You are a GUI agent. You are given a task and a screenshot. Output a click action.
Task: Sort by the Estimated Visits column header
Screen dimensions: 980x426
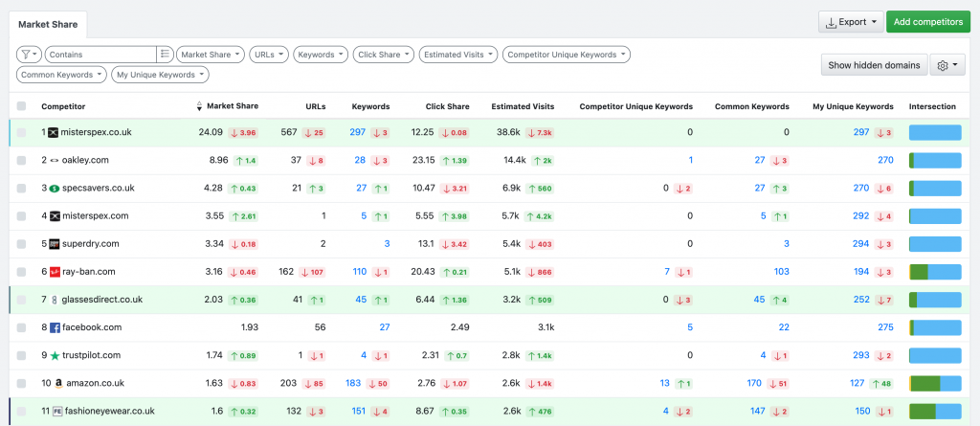523,106
